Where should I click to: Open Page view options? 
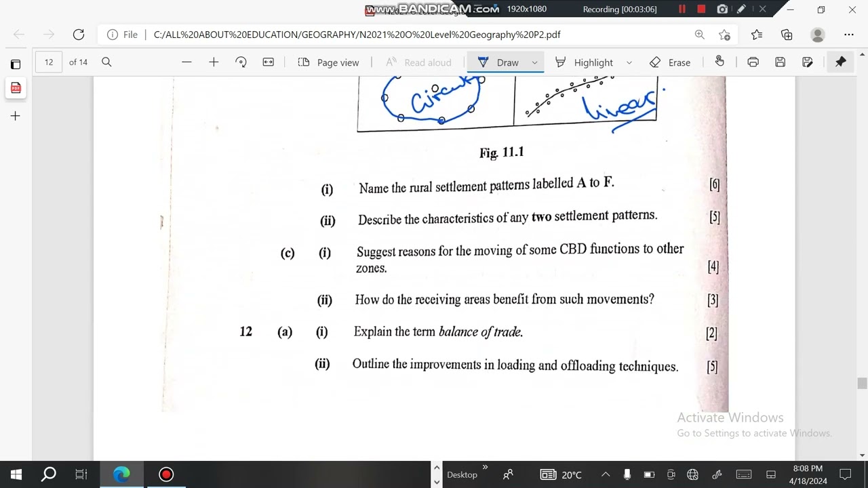[329, 62]
